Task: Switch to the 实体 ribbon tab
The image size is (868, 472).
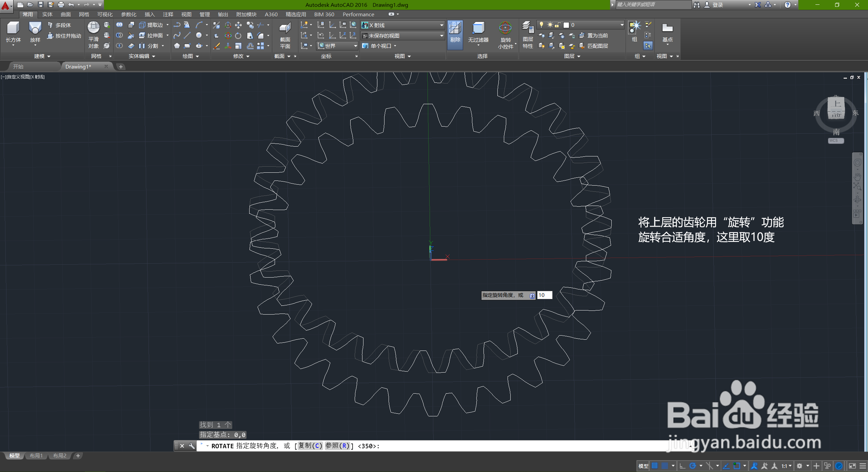Action: click(x=47, y=14)
